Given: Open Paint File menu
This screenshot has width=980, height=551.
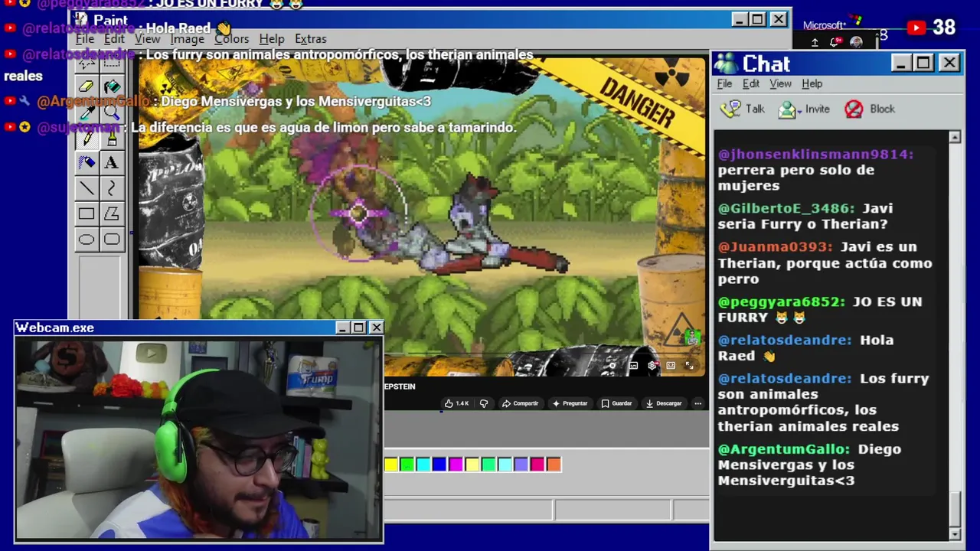Looking at the screenshot, I should pyautogui.click(x=85, y=39).
